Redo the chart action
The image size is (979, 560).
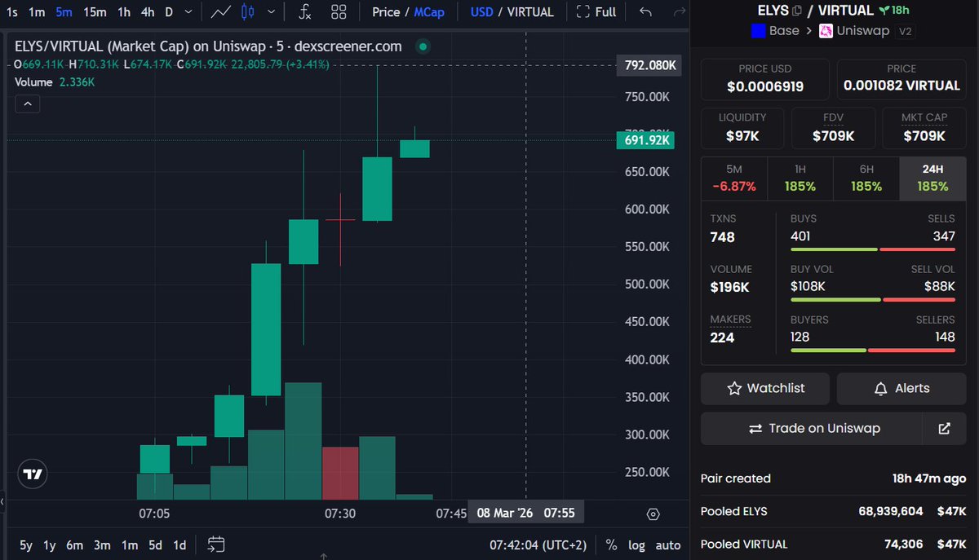click(679, 12)
